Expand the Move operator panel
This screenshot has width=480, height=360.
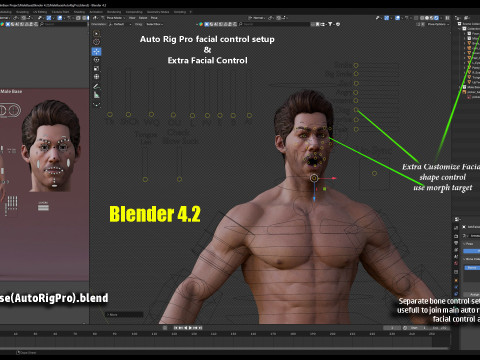(x=124, y=314)
